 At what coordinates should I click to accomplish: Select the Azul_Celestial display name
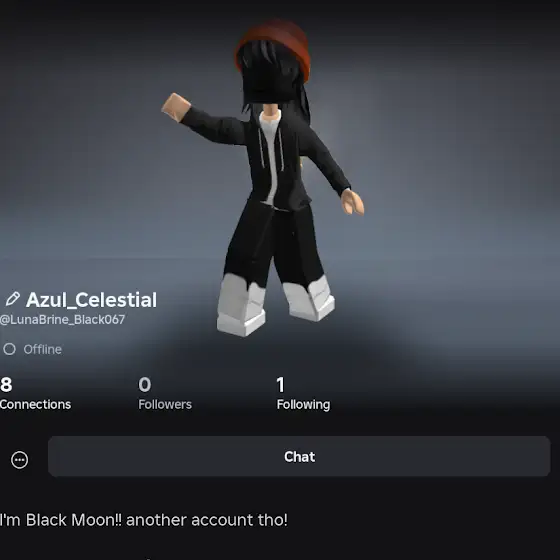click(x=91, y=300)
